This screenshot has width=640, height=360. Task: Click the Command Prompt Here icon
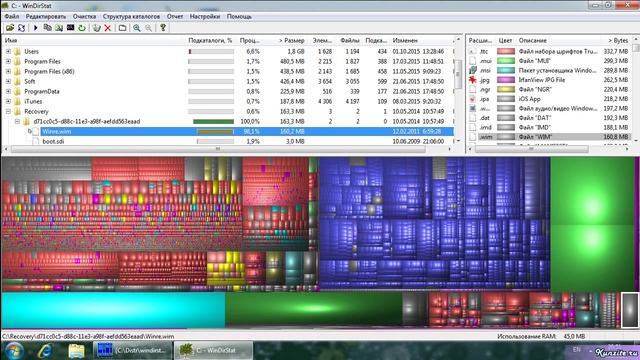70,28
